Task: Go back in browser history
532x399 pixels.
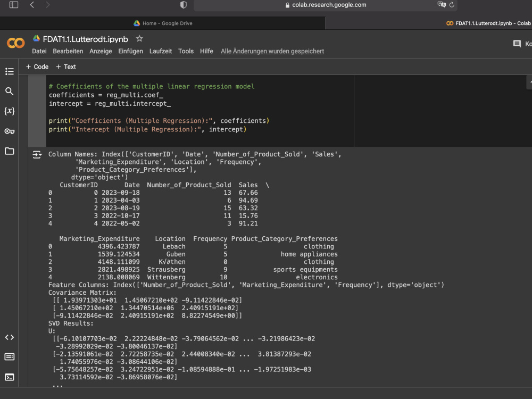Action: (x=32, y=5)
